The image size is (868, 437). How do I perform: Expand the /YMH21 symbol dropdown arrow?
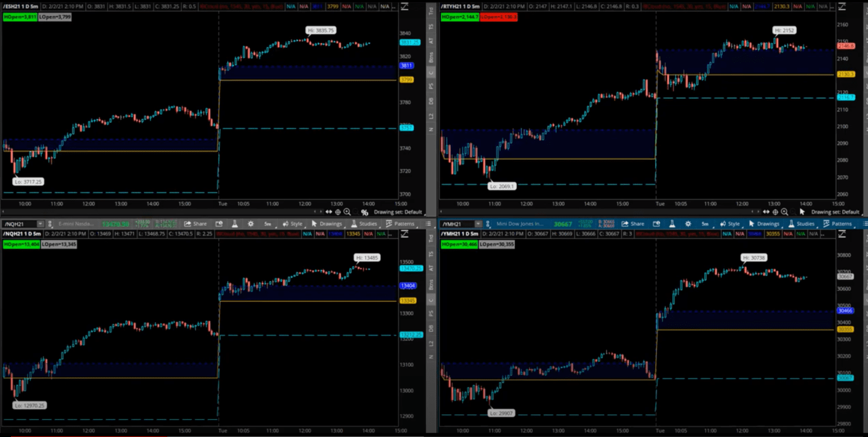coord(478,224)
